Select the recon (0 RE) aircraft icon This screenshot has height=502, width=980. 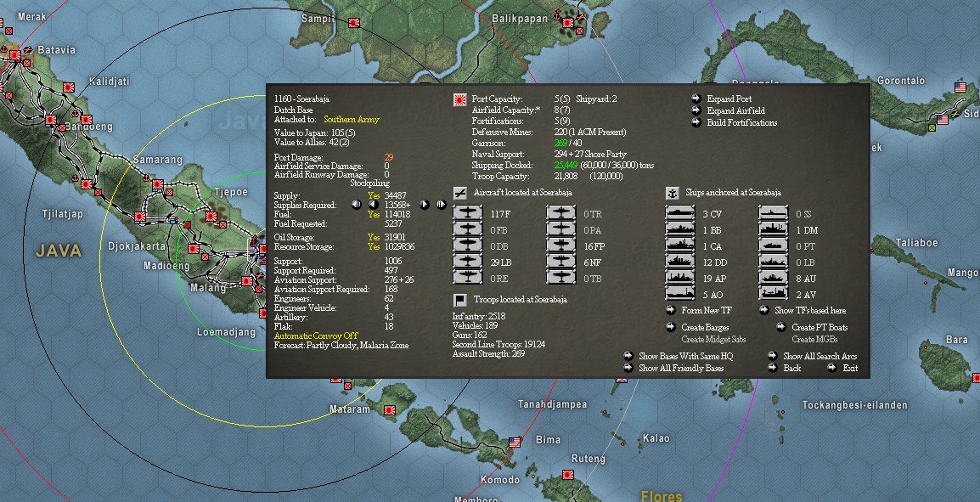tap(468, 279)
